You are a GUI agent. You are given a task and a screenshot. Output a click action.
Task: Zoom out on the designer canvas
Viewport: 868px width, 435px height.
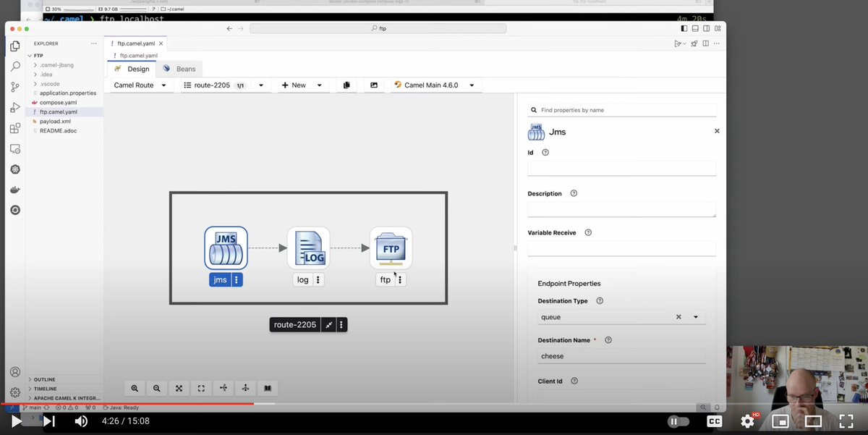pyautogui.click(x=157, y=389)
